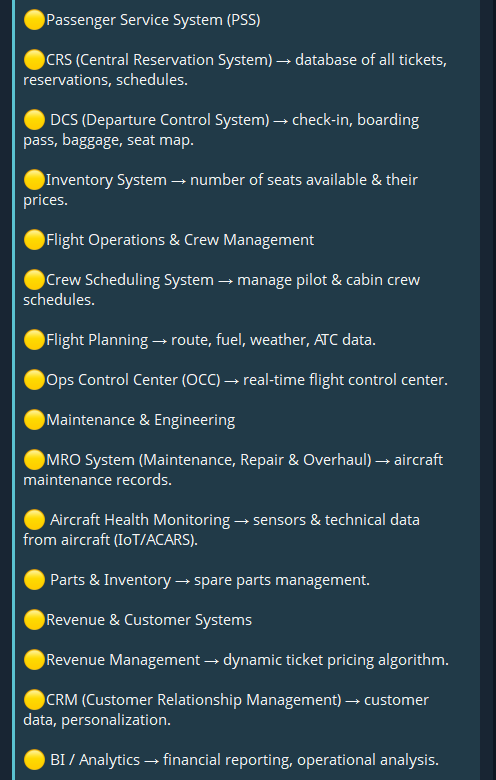Click the text 'Passenger Service System (PSS)'
This screenshot has height=780, width=496.
click(153, 20)
